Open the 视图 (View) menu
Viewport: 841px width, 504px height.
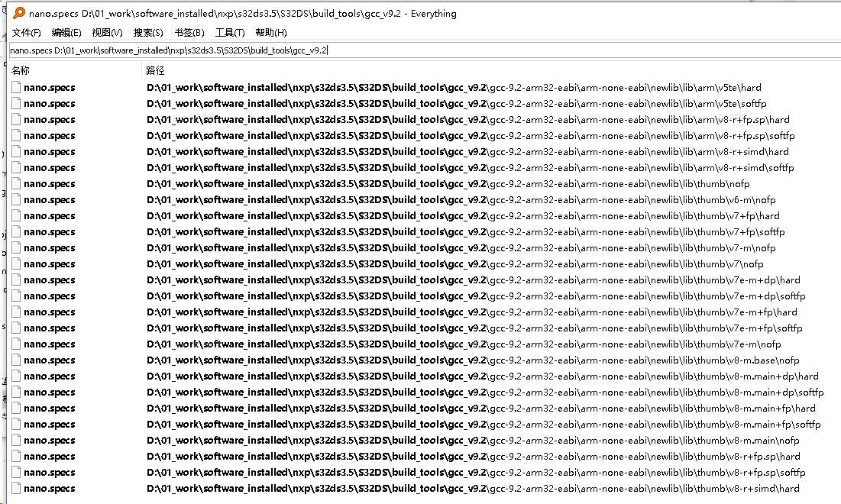(107, 32)
